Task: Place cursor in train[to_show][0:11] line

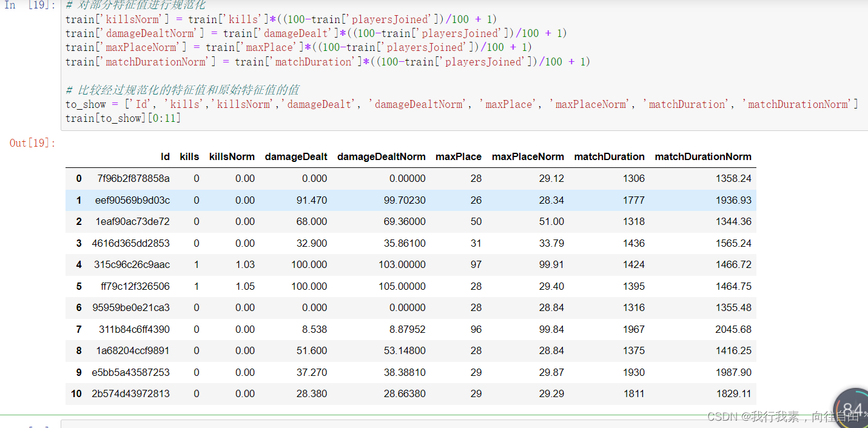Action: [x=123, y=118]
